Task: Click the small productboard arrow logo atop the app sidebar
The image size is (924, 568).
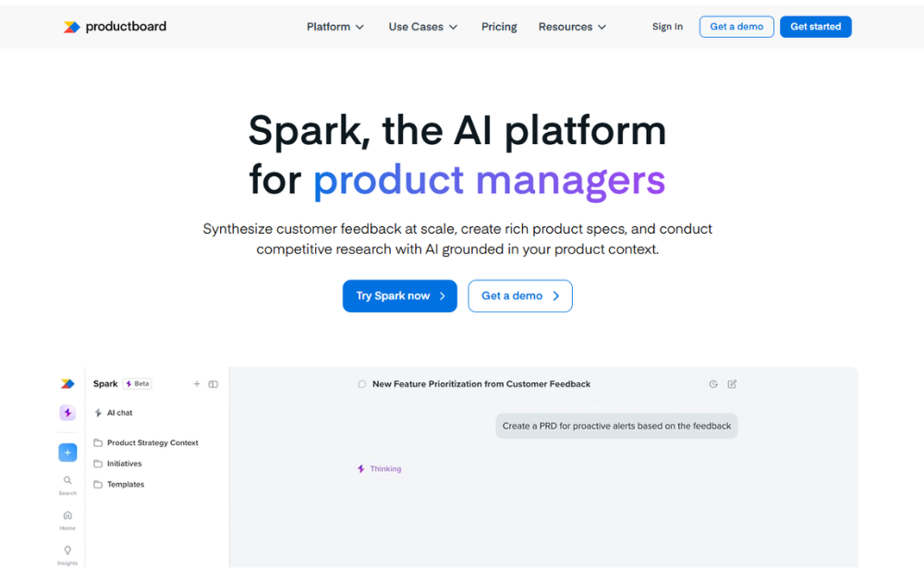Action: (67, 382)
